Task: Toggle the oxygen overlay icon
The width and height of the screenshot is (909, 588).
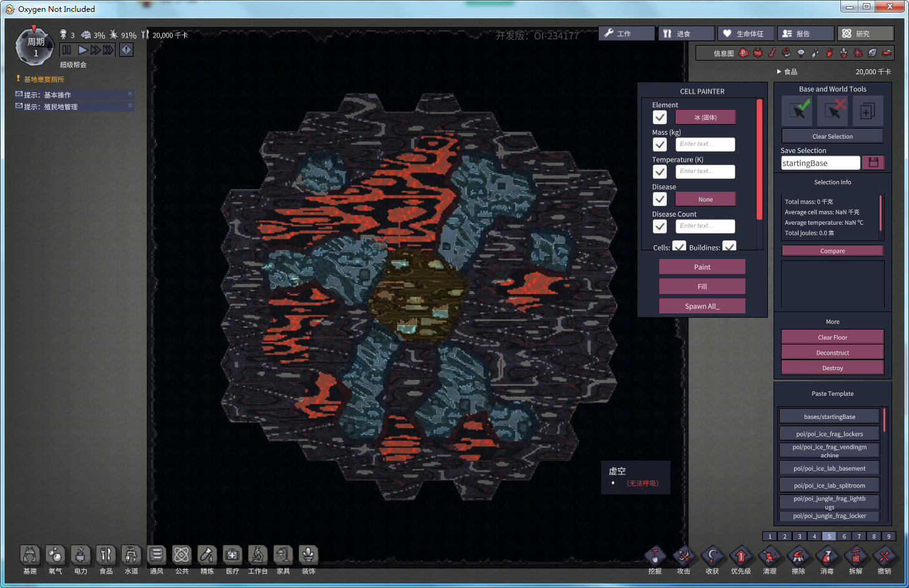Action: 743,53
